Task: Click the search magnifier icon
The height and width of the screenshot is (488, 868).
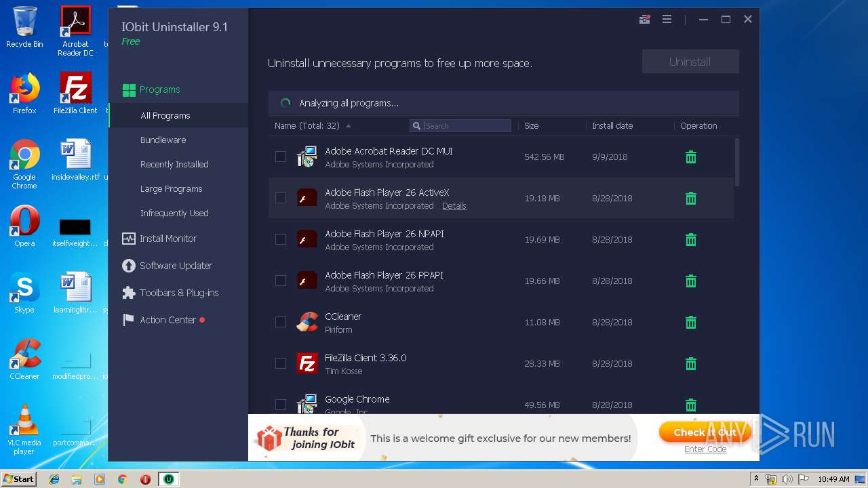Action: point(416,126)
